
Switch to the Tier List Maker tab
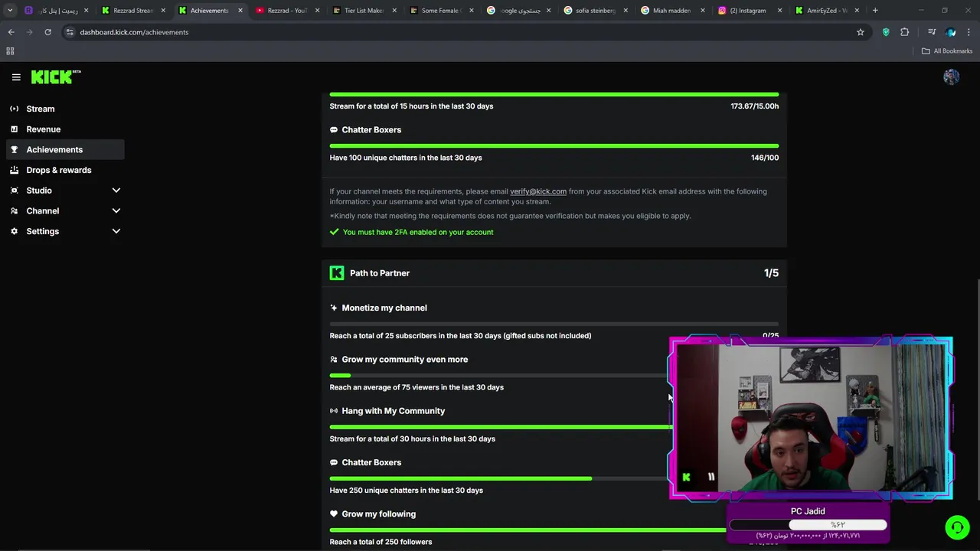tap(364, 11)
